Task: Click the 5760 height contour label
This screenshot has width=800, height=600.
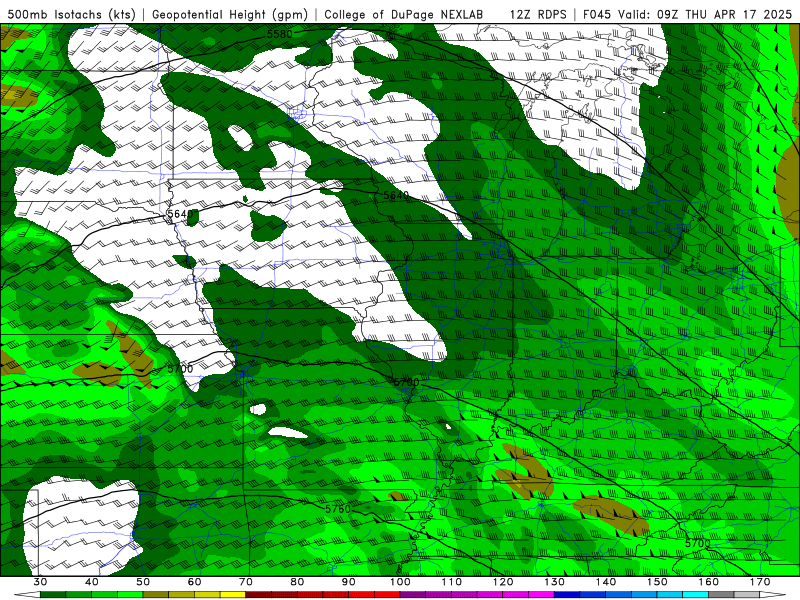Action: pyautogui.click(x=338, y=509)
